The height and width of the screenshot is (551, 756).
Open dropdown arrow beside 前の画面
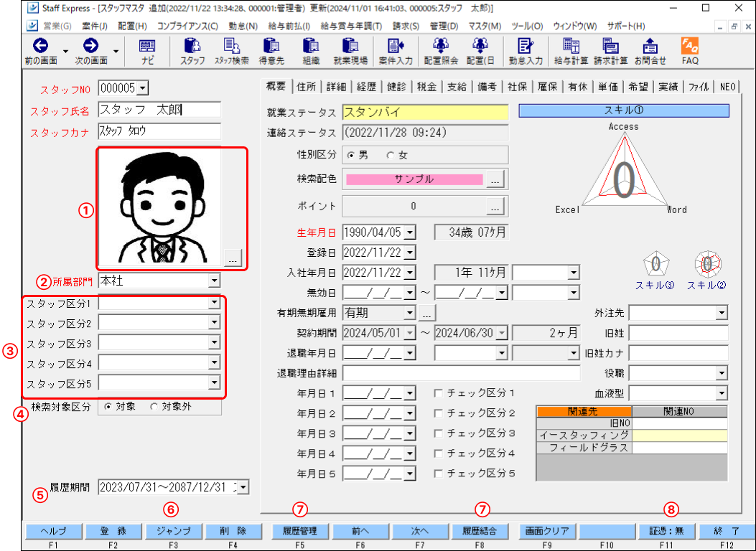click(65, 51)
